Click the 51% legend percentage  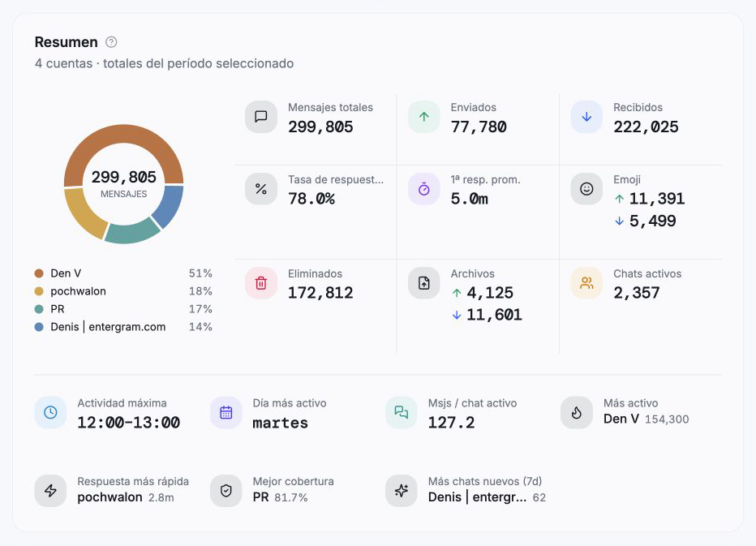click(200, 273)
